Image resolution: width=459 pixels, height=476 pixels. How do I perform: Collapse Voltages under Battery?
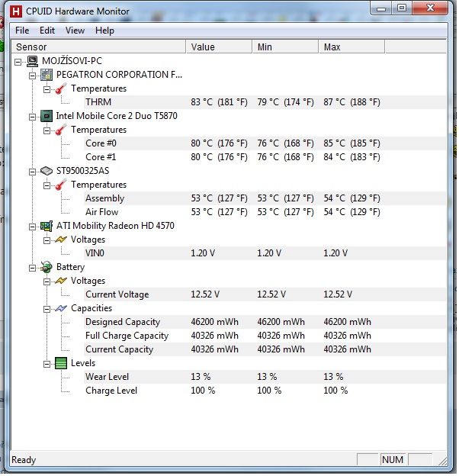(47, 281)
